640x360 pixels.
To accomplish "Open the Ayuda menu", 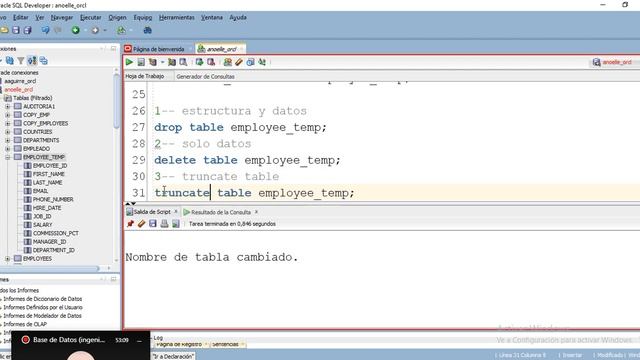I will pyautogui.click(x=238, y=18).
